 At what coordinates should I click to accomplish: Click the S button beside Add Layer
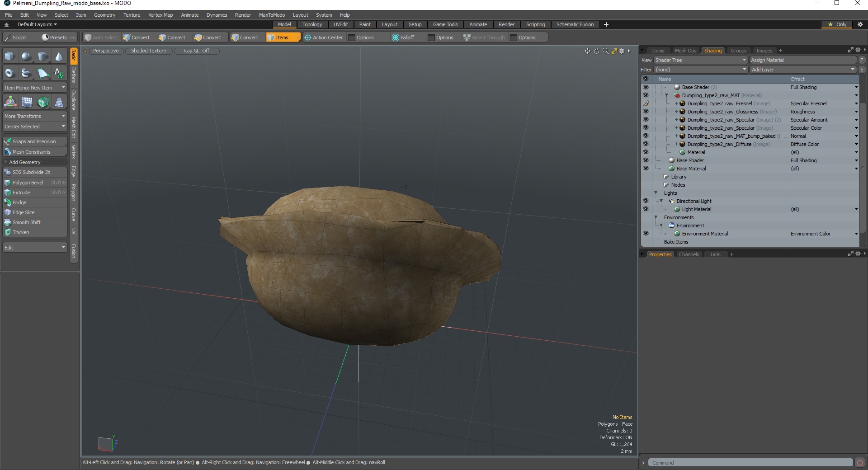tap(862, 70)
